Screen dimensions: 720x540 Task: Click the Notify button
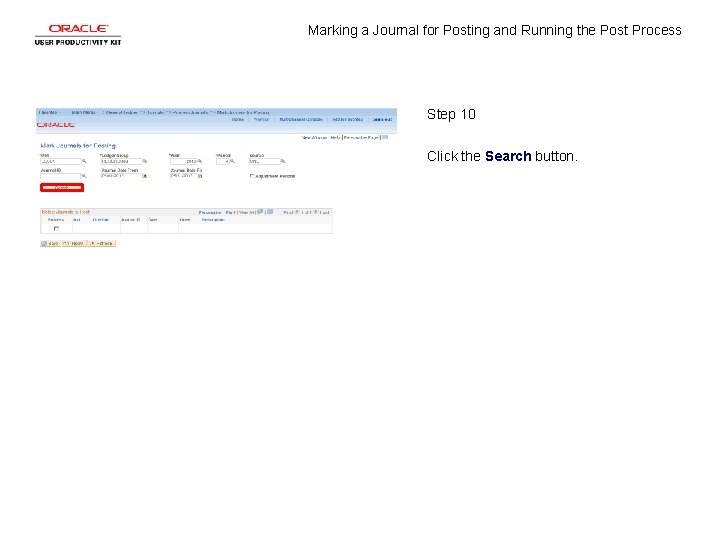[74, 243]
